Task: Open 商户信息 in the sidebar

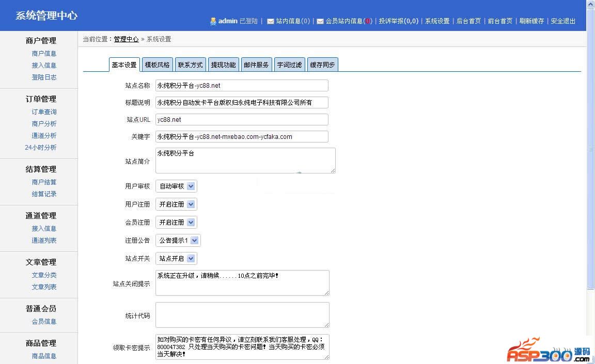Action: point(44,54)
